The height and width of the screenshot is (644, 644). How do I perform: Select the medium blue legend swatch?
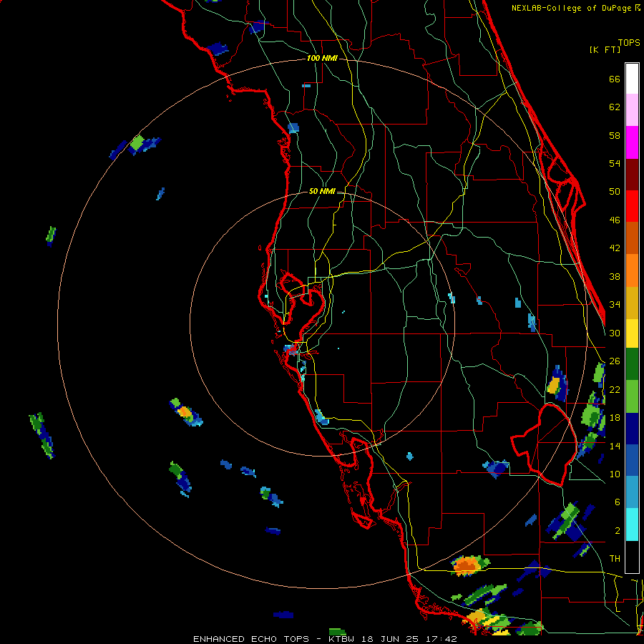632,460
